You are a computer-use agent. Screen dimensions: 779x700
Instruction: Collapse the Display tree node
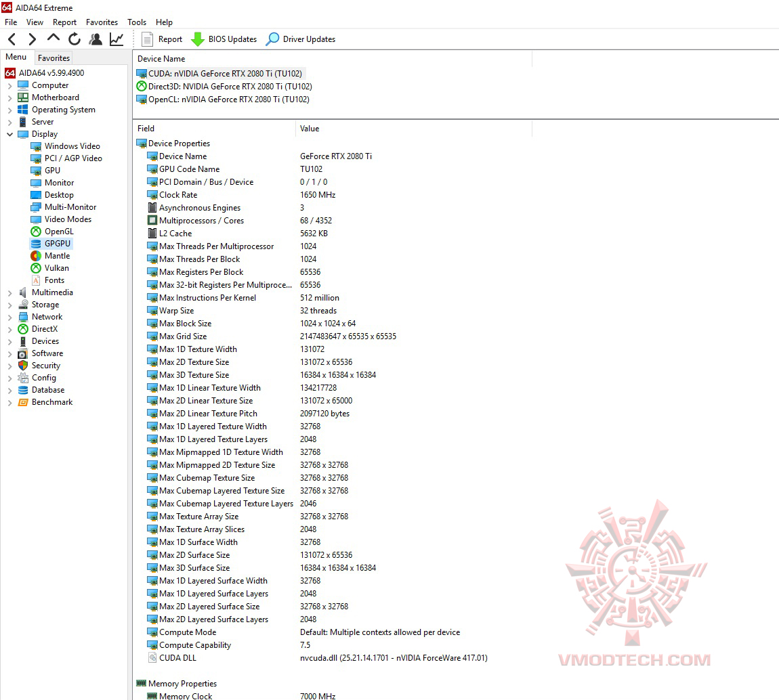click(x=10, y=134)
